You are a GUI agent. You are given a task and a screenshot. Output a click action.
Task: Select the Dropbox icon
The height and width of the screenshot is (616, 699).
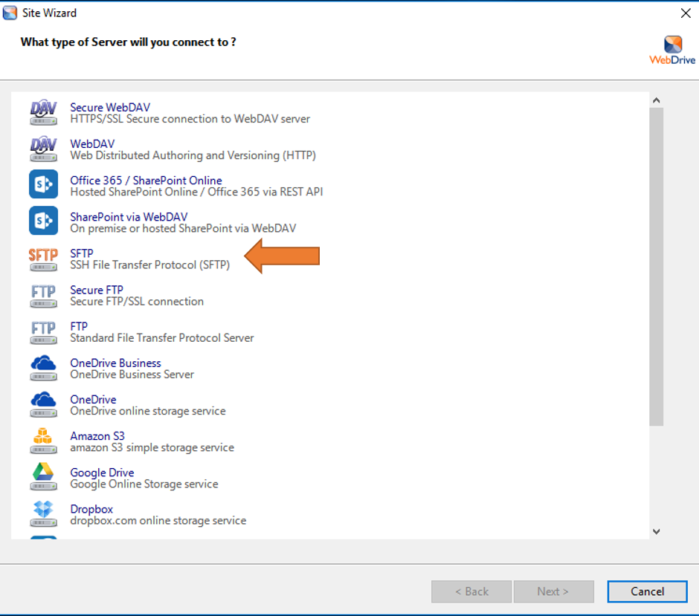point(43,513)
